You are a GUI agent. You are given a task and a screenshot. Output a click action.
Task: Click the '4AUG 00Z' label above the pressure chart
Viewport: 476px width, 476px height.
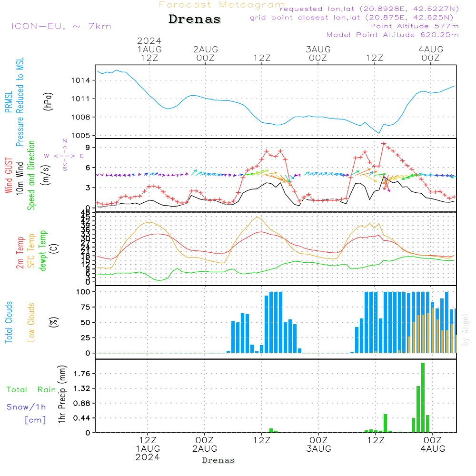coord(431,53)
